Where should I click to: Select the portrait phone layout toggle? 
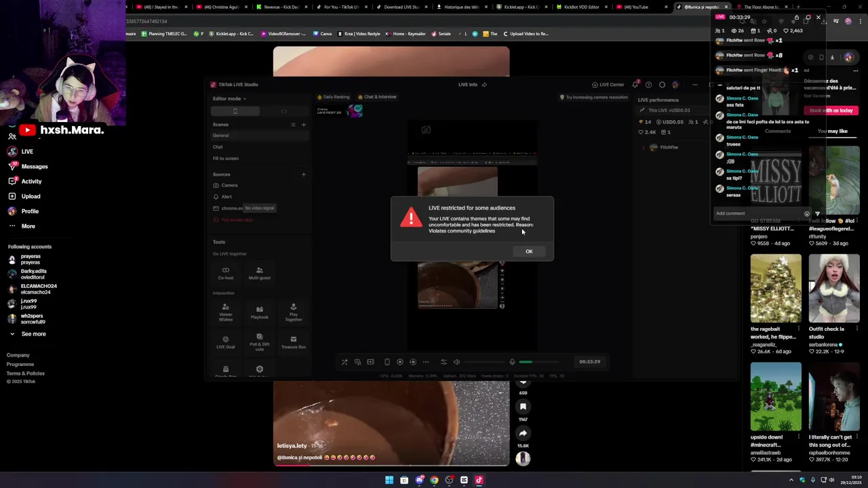point(235,111)
